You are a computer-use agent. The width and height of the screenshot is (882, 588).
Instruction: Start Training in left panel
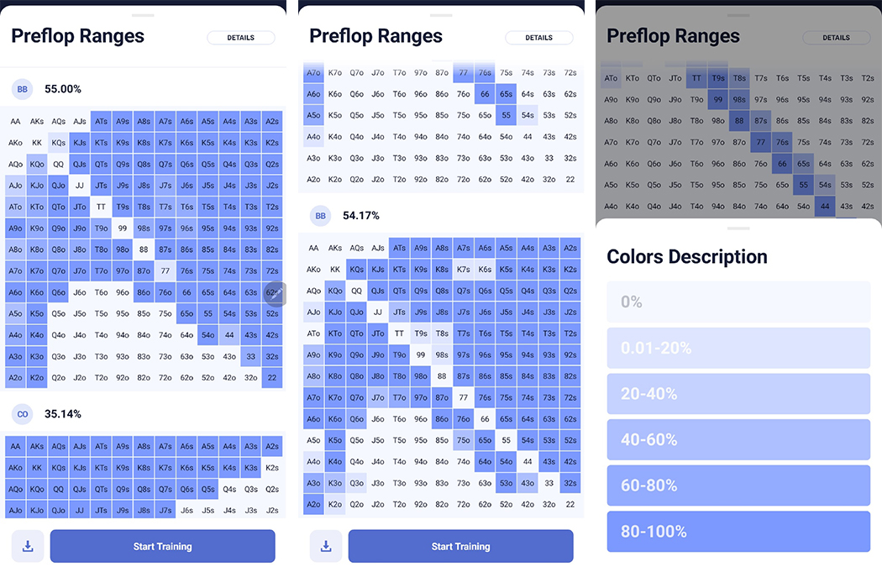[163, 546]
